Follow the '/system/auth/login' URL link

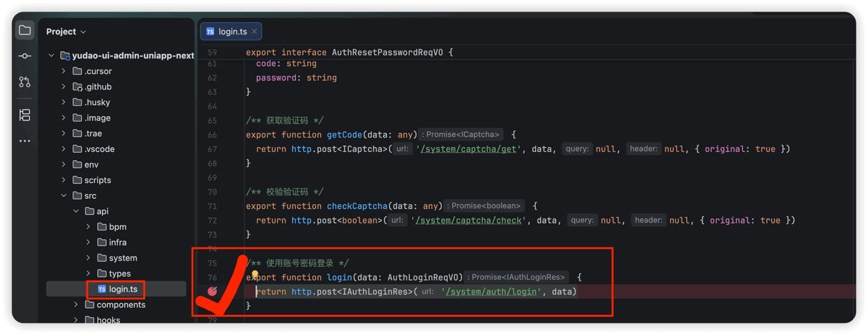coord(492,292)
